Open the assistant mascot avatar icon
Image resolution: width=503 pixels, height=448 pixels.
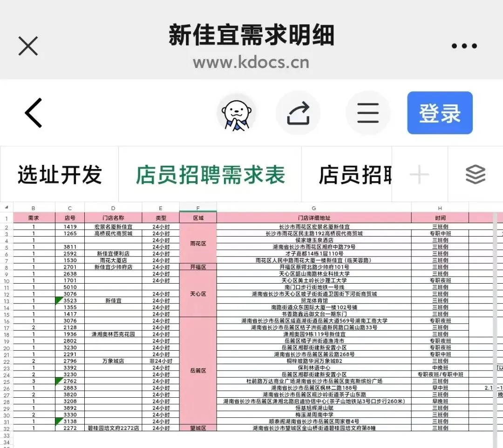coord(237,113)
